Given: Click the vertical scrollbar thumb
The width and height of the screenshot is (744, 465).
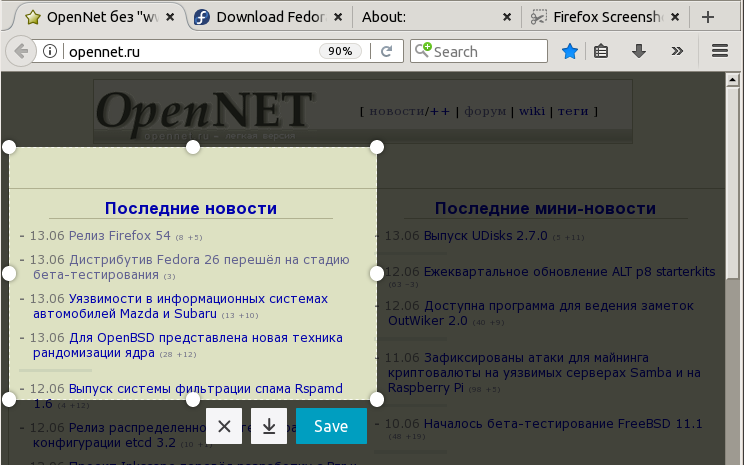Looking at the screenshot, I should 732,183.
